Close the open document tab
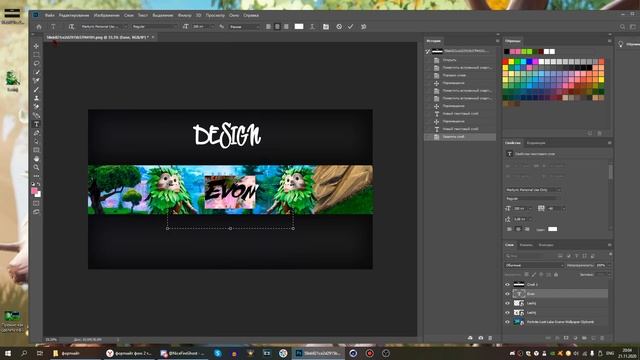 [x=153, y=37]
